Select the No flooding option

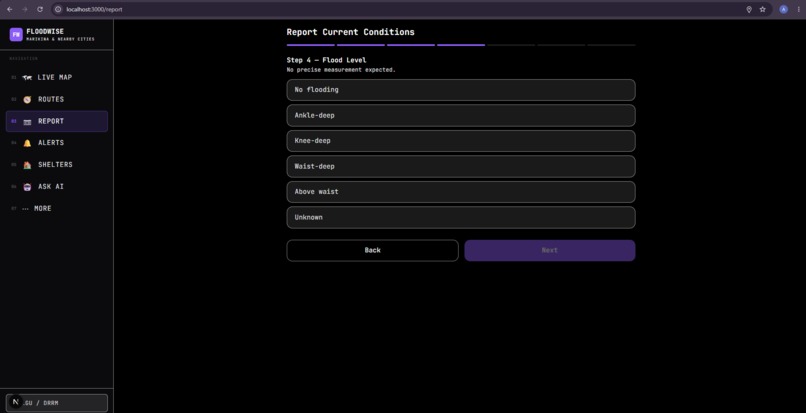pyautogui.click(x=461, y=90)
